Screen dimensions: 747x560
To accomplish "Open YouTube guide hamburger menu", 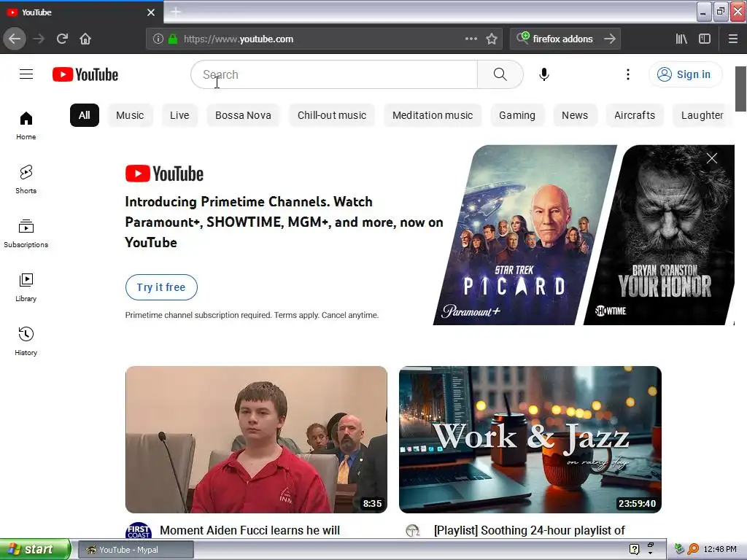I will coord(26,74).
